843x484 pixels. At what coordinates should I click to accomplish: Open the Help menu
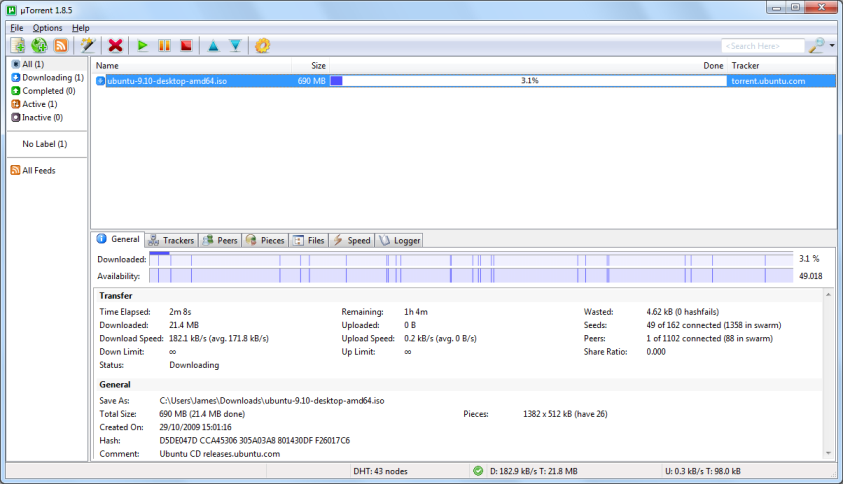click(x=81, y=28)
